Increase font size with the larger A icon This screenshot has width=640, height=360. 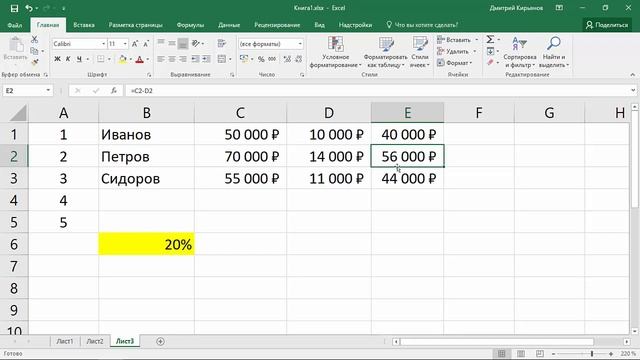click(x=135, y=44)
